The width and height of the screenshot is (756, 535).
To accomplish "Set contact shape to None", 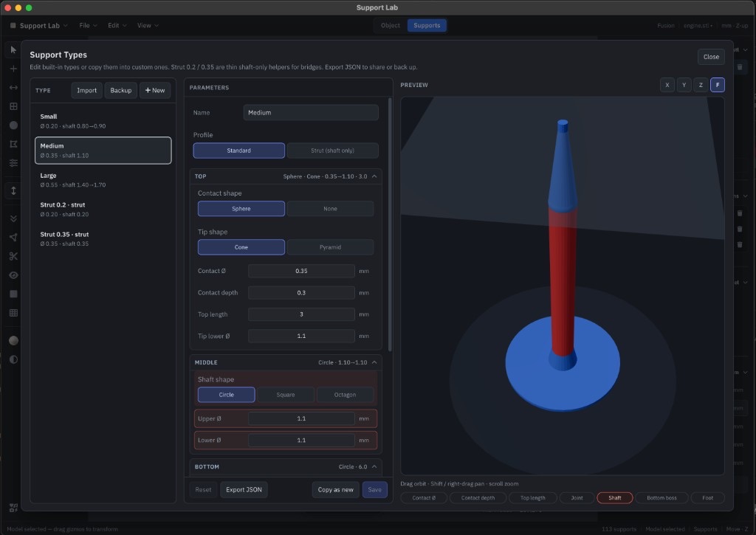I will [x=330, y=209].
